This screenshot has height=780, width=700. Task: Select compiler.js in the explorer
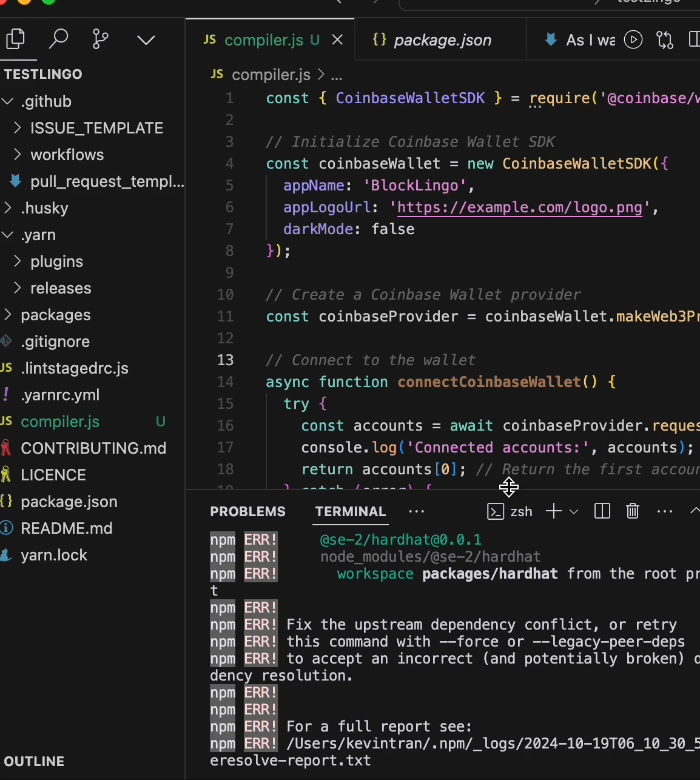92,422
